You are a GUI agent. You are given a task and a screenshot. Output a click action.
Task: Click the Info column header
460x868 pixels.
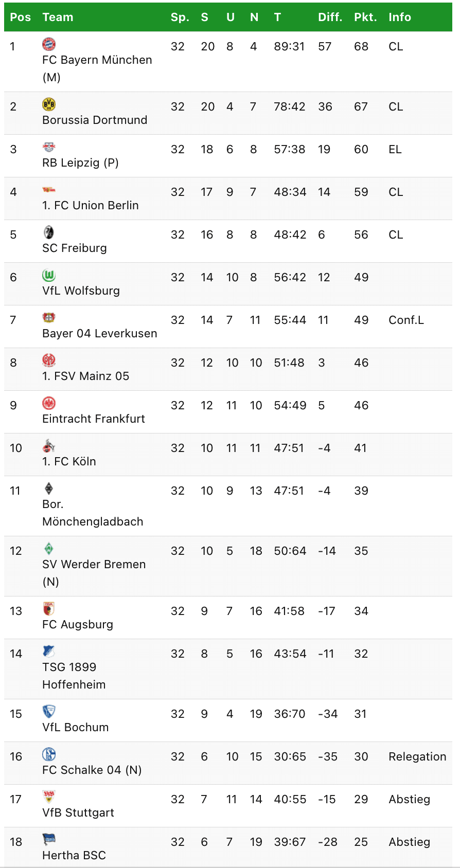point(400,17)
